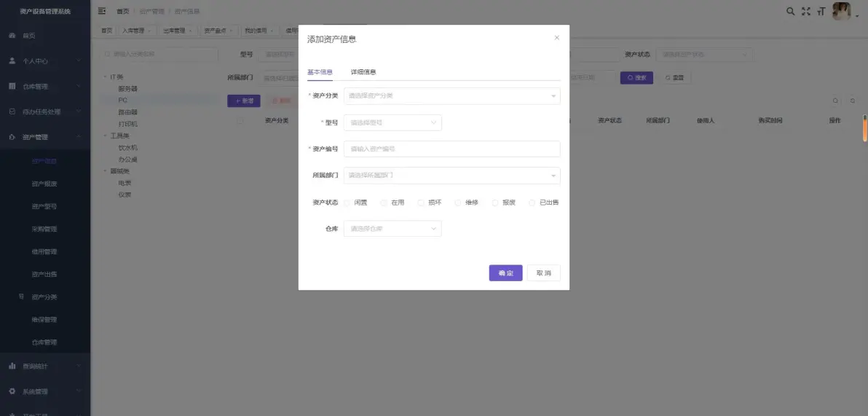The height and width of the screenshot is (416, 868).
Task: Open the 入库管理 page tab
Action: coord(136,31)
